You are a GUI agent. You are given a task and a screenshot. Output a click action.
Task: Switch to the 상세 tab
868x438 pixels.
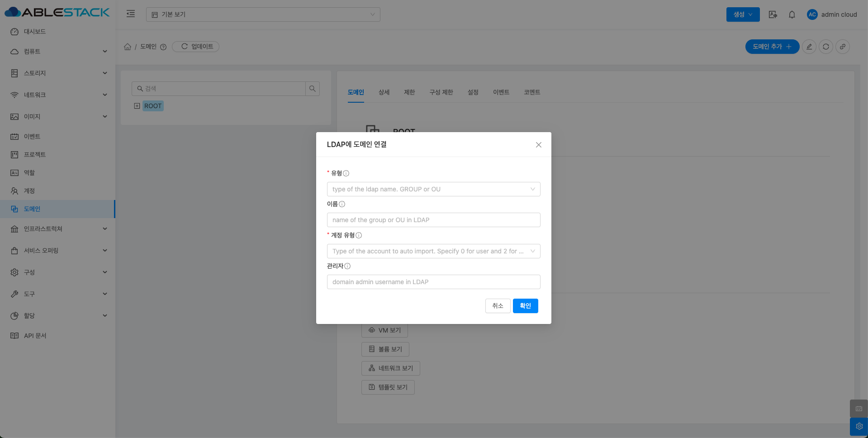coord(384,92)
